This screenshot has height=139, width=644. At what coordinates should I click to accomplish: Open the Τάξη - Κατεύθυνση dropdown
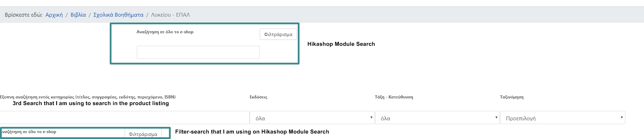pyautogui.click(x=437, y=118)
